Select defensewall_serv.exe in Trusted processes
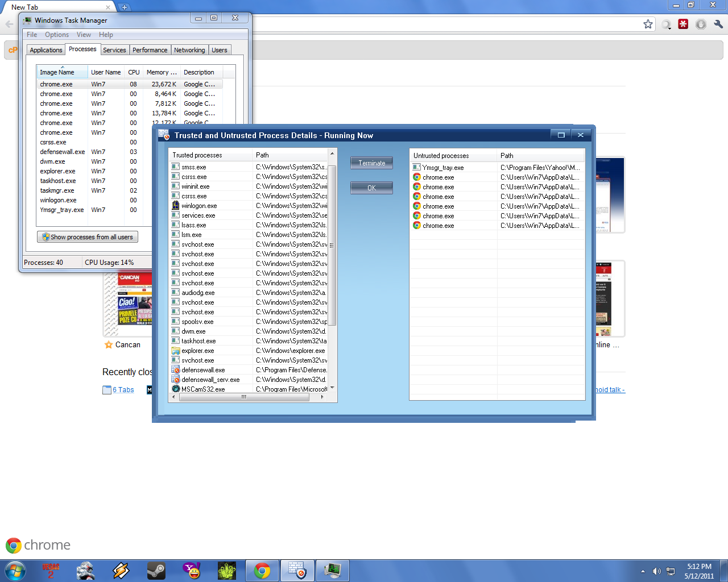The width and height of the screenshot is (728, 582). 249,380
